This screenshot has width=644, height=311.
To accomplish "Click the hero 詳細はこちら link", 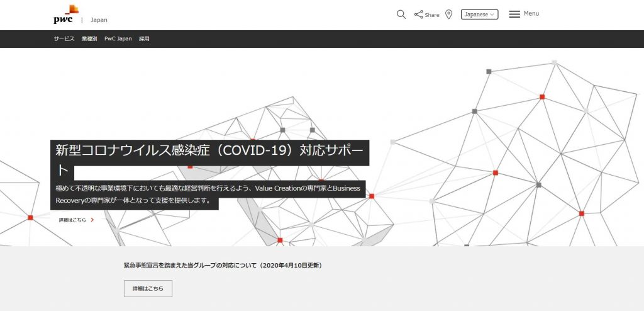I will coord(72,220).
